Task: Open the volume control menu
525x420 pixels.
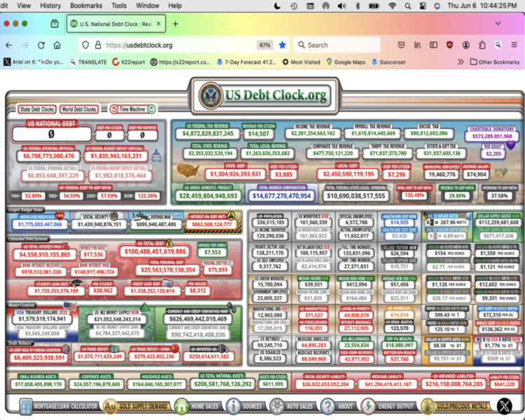Action: [x=342, y=6]
